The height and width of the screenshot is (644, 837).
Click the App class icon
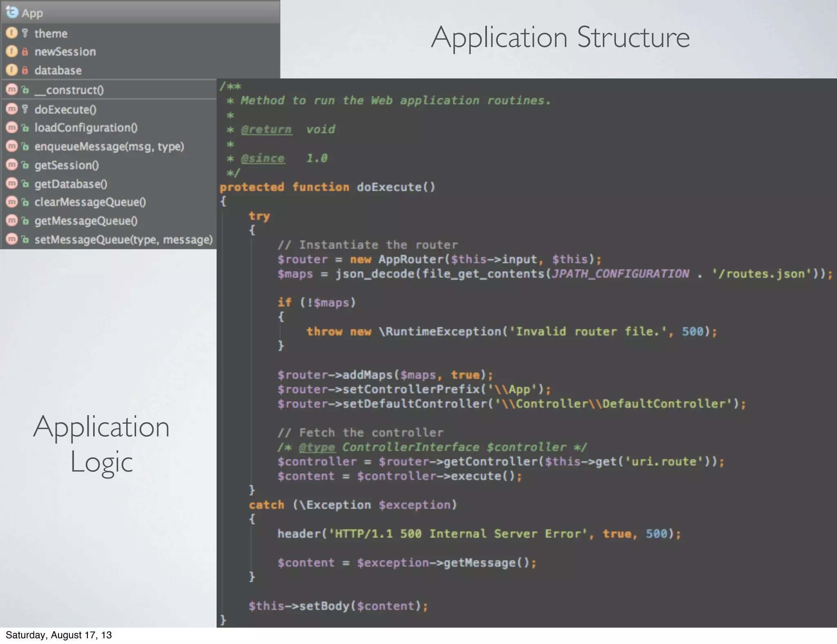(x=12, y=12)
